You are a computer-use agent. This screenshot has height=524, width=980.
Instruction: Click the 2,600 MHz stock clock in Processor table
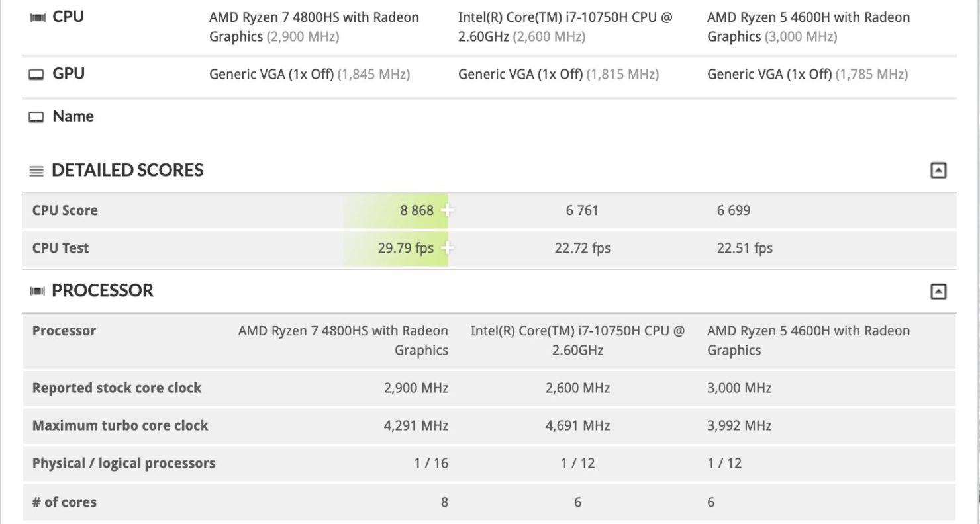[577, 388]
